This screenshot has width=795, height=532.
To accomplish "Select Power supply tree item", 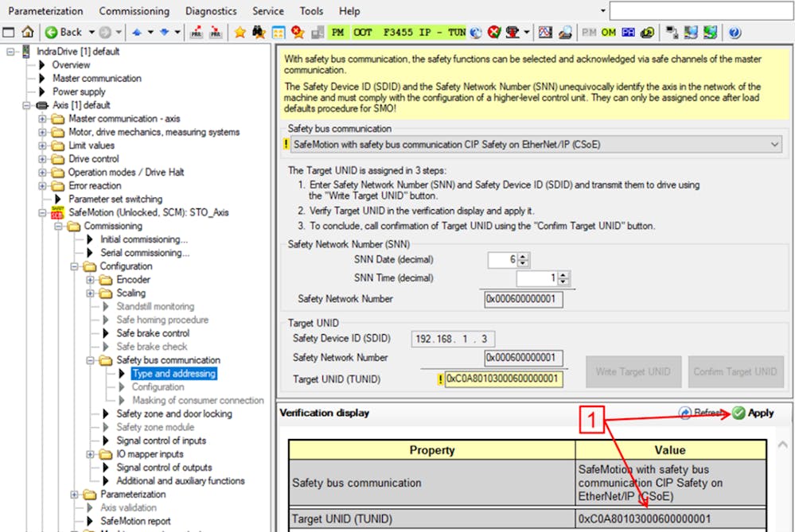I will point(79,91).
